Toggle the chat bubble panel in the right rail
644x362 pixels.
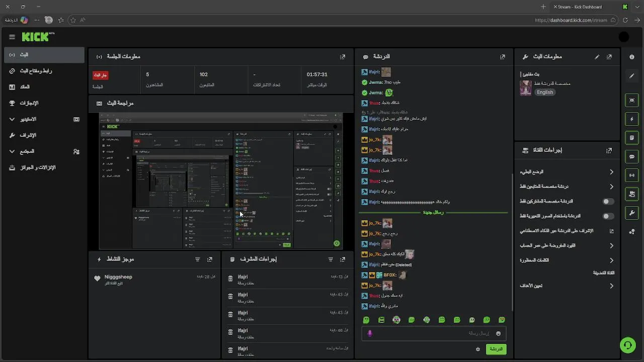pyautogui.click(x=632, y=157)
